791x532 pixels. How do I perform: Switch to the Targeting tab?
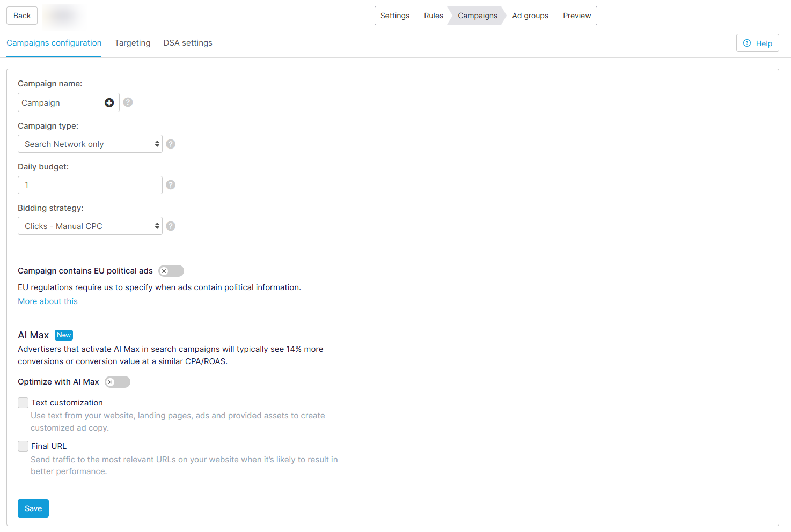coord(133,43)
